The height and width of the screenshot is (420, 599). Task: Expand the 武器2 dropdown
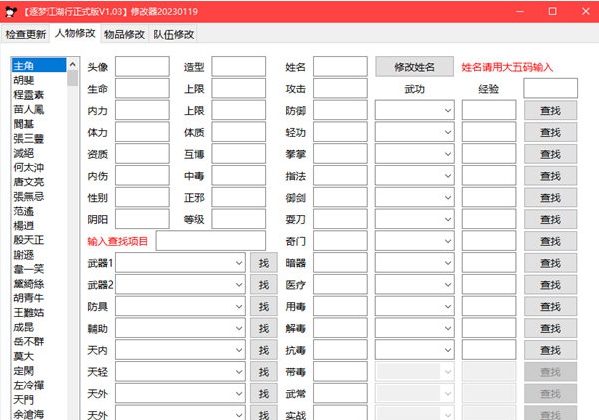click(x=180, y=285)
